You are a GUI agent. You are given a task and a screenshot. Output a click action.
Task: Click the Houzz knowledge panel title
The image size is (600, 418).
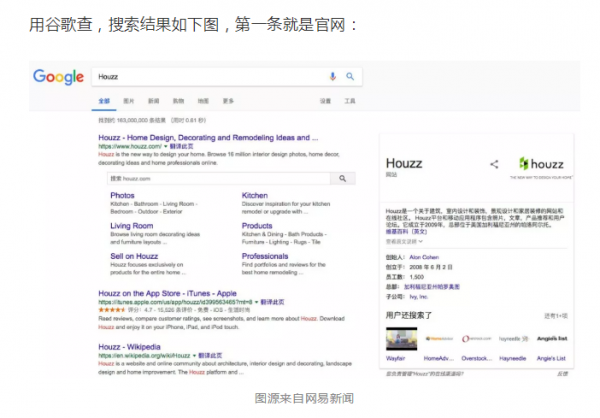pyautogui.click(x=404, y=163)
